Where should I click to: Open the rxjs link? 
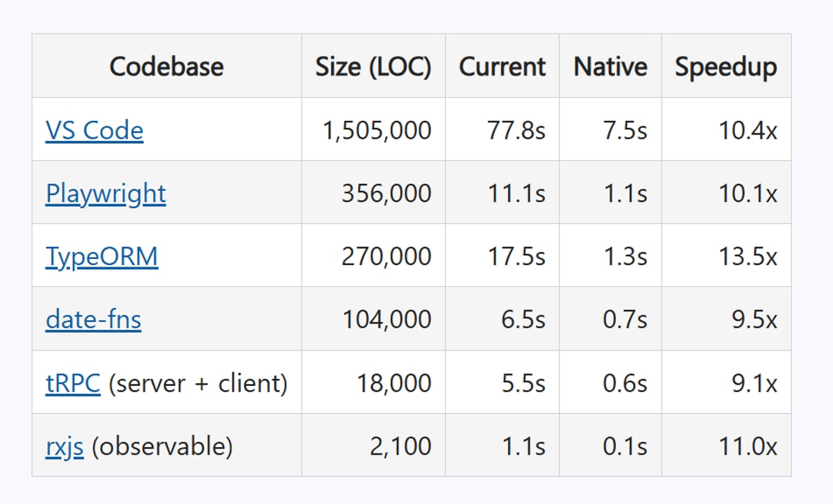(65, 446)
